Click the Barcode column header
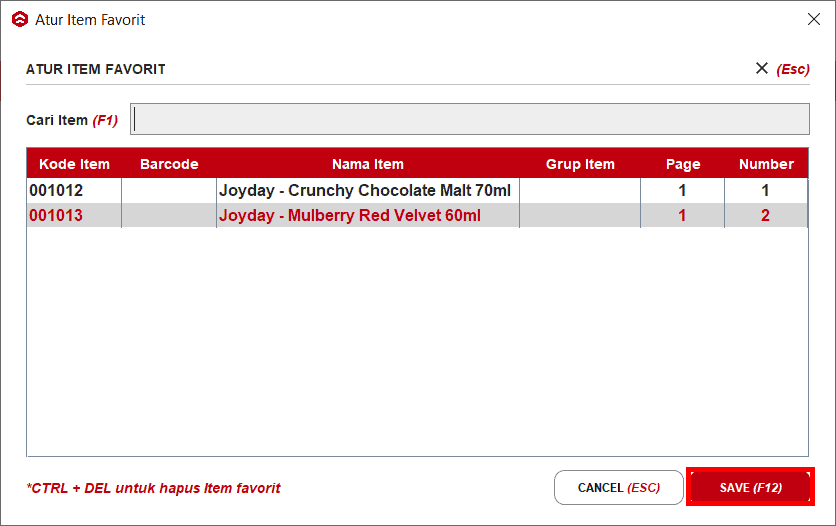 point(169,164)
